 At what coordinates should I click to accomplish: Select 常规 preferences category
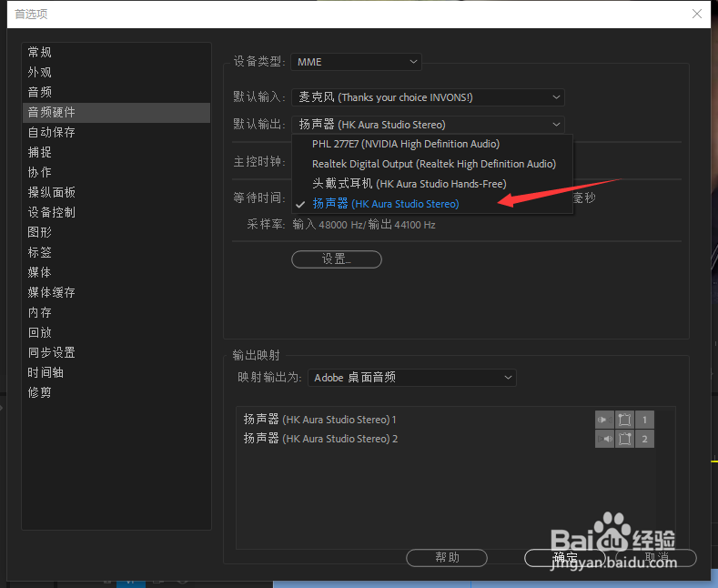click(x=116, y=52)
